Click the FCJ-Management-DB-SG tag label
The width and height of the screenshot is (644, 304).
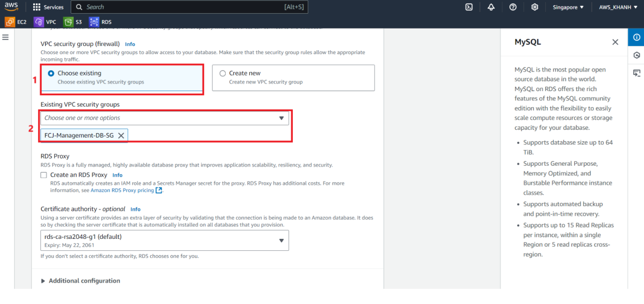(79, 135)
